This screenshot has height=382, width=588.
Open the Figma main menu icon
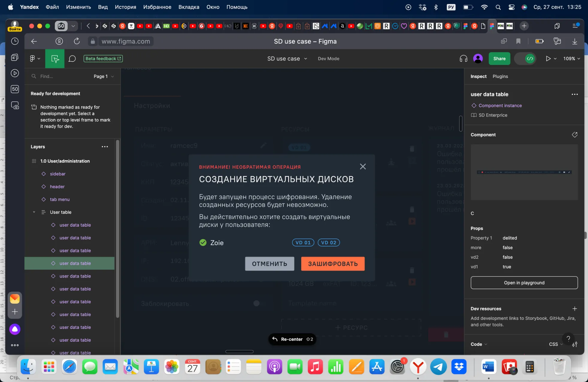click(x=35, y=59)
